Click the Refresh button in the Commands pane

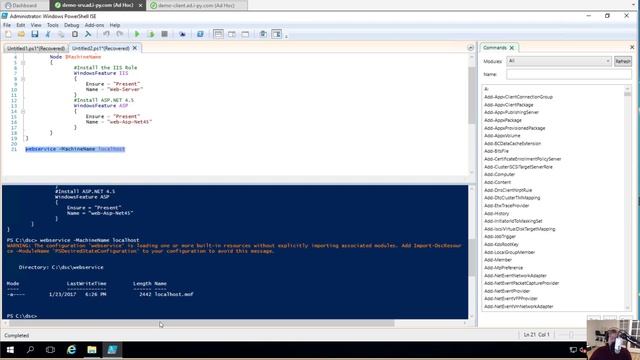pos(623,61)
